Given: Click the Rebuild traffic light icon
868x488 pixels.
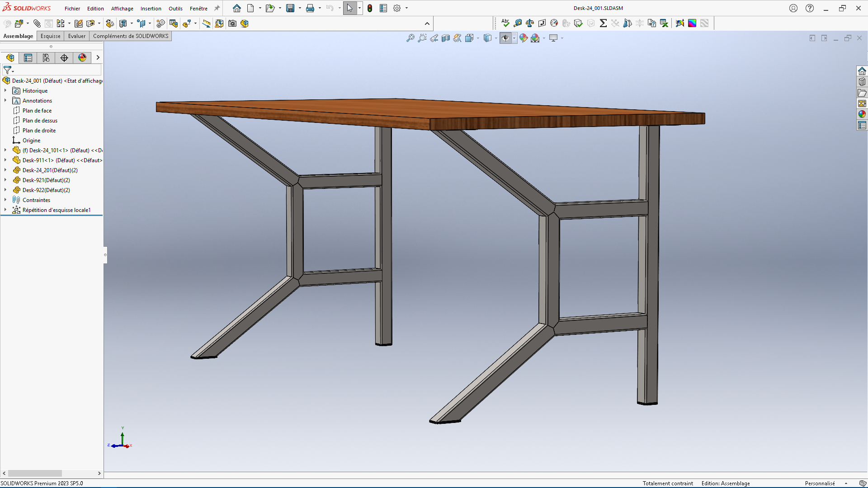Looking at the screenshot, I should pyautogui.click(x=370, y=8).
